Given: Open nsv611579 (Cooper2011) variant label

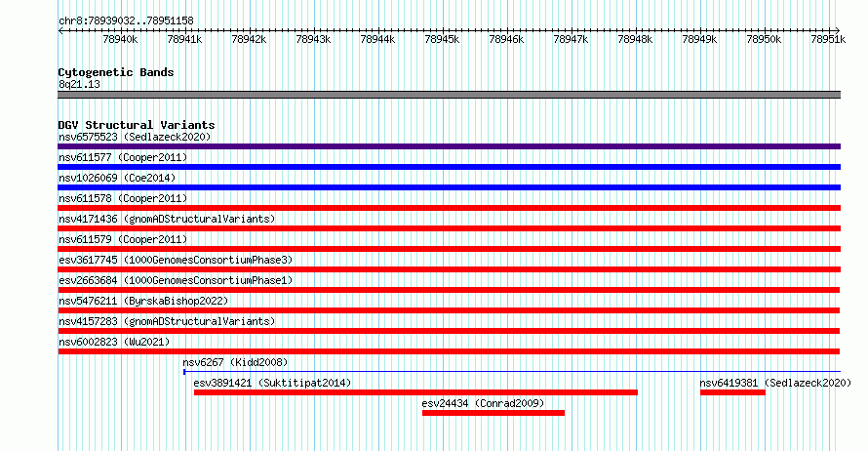Looking at the screenshot, I should pyautogui.click(x=123, y=239).
